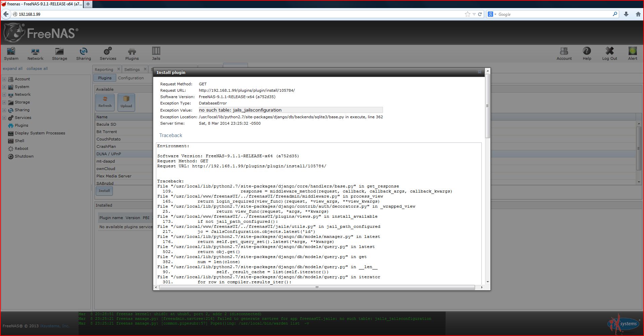644x336 pixels.
Task: Expand the Storage tree node
Action: [x=4, y=102]
